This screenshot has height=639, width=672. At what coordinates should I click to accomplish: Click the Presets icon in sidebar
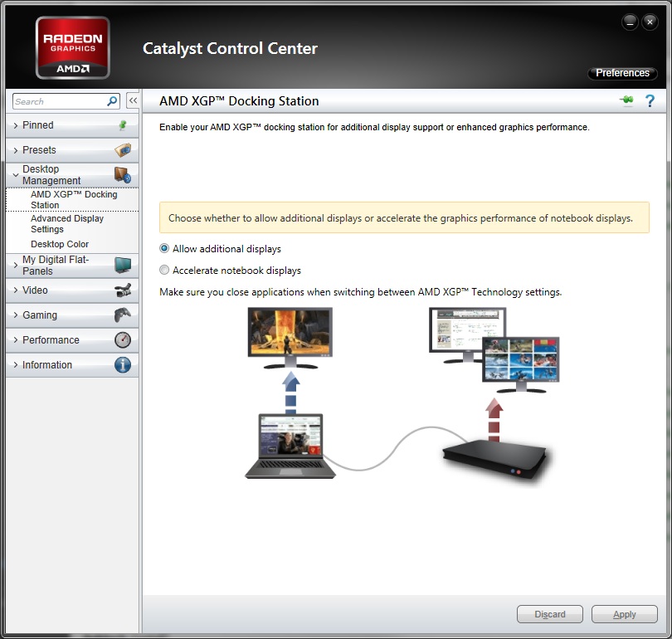click(123, 150)
